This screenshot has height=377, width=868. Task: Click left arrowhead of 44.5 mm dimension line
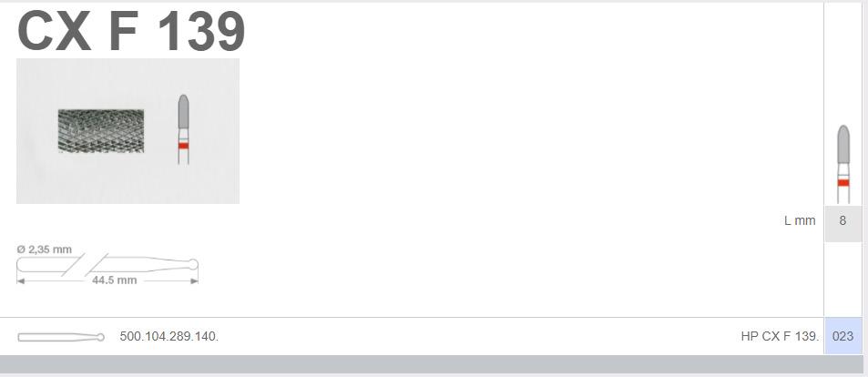tap(20, 281)
